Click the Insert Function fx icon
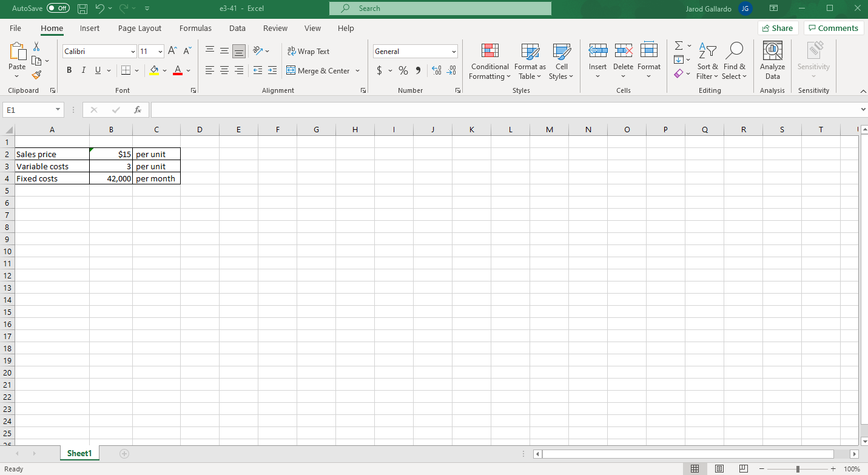 [x=138, y=110]
